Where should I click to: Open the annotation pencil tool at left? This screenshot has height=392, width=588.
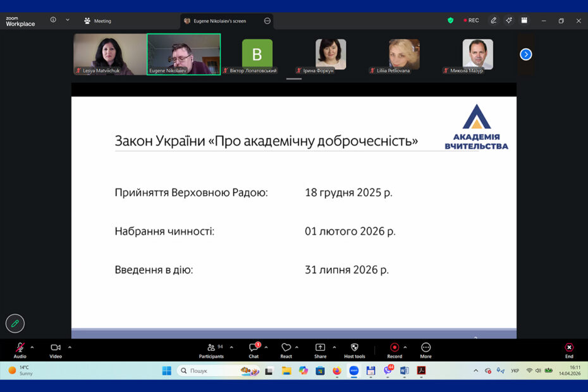coord(15,323)
